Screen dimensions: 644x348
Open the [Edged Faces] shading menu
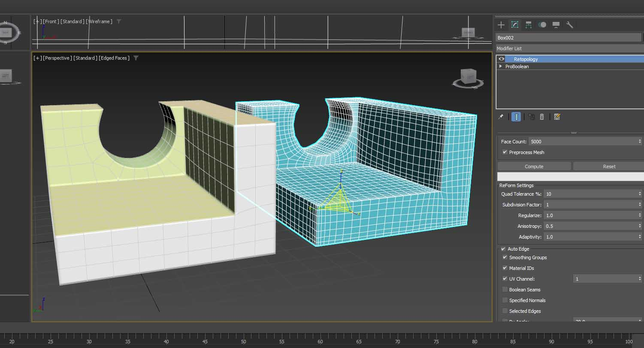114,58
